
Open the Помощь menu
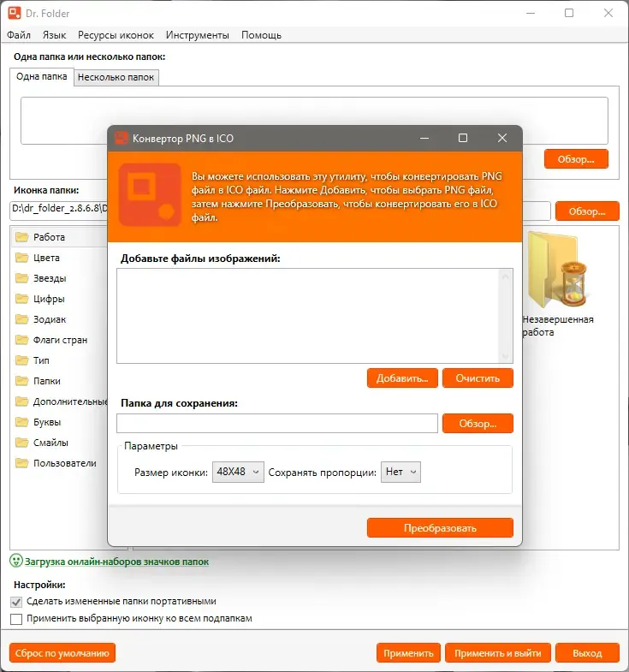click(x=261, y=35)
